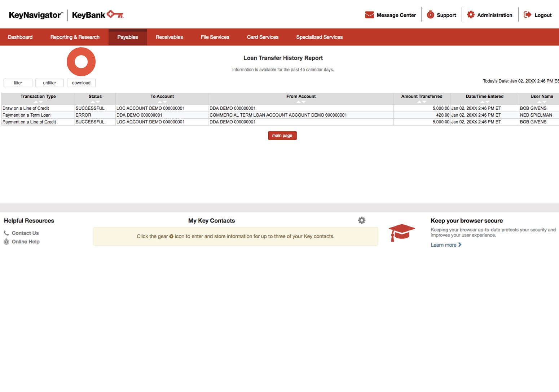Image resolution: width=559 pixels, height=392 pixels.
Task: Switch to the Dashboard tab
Action: pos(20,37)
